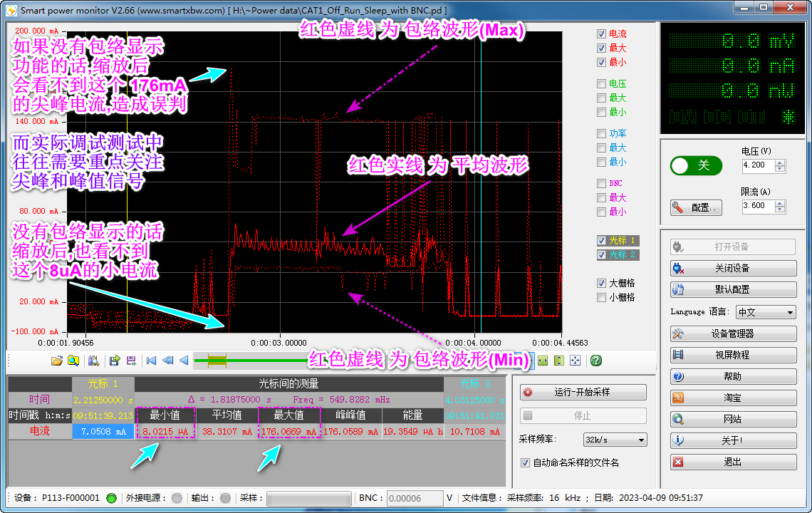
Task: Jump to waveform start with skip-back icon
Action: [x=150, y=361]
